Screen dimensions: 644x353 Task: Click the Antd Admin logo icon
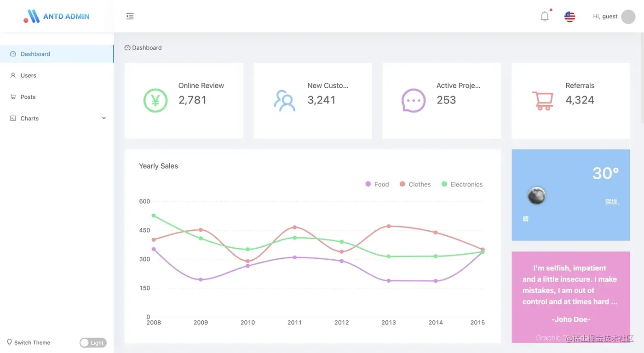[x=31, y=16]
